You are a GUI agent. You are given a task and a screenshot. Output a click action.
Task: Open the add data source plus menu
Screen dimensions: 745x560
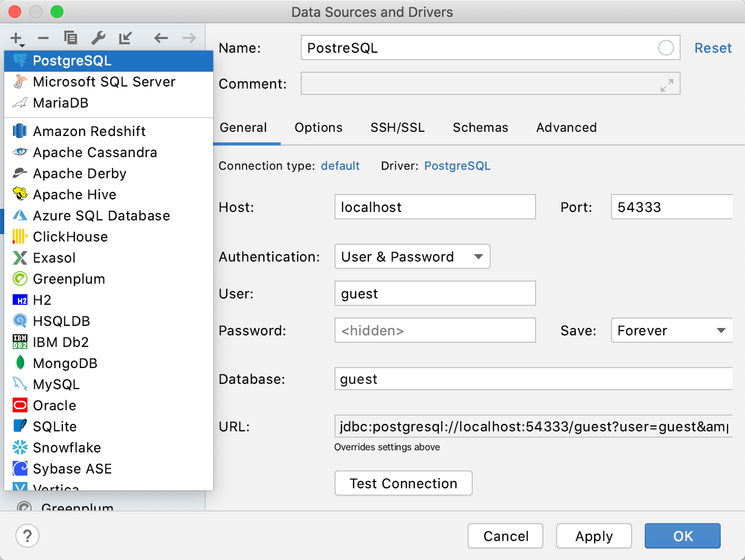[17, 38]
